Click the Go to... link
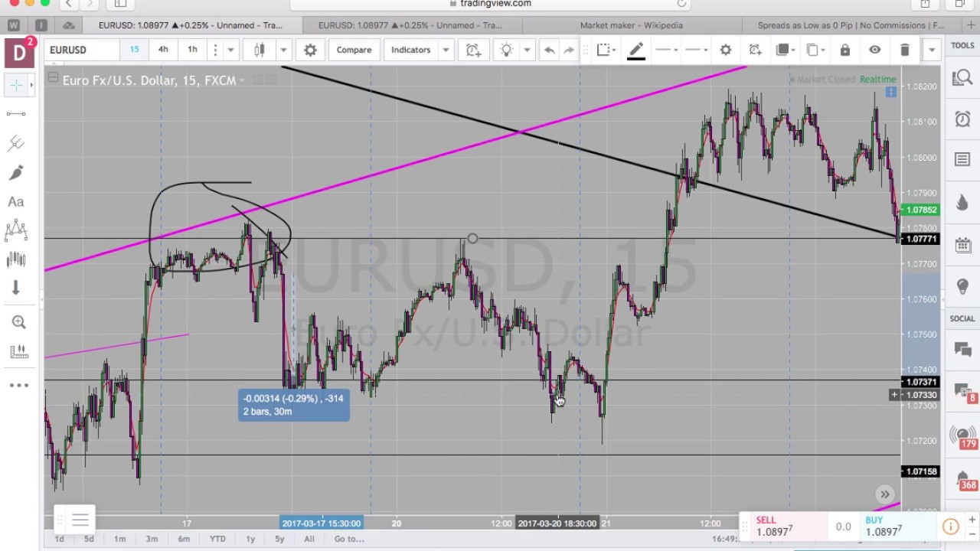The image size is (980, 551). pos(349,539)
